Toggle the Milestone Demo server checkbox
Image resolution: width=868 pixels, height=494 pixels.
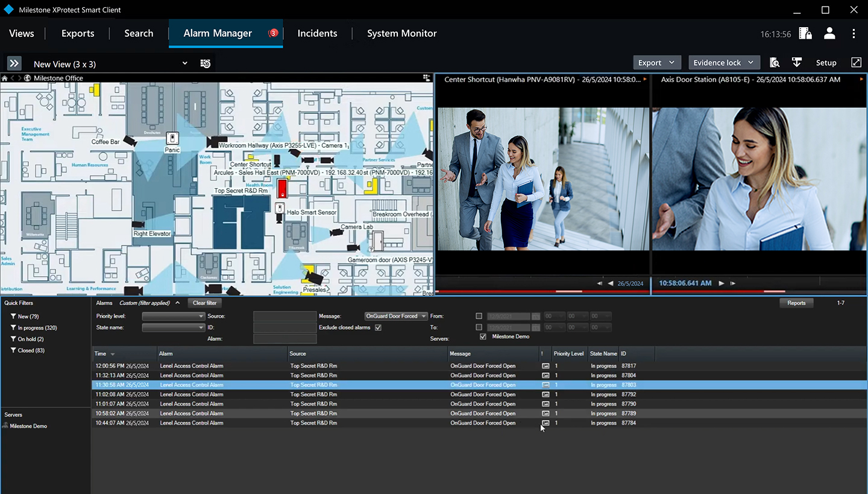(x=483, y=337)
